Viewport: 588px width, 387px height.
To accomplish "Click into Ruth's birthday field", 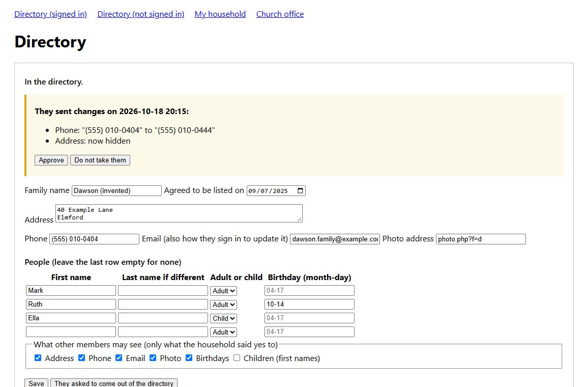I will [x=309, y=304].
